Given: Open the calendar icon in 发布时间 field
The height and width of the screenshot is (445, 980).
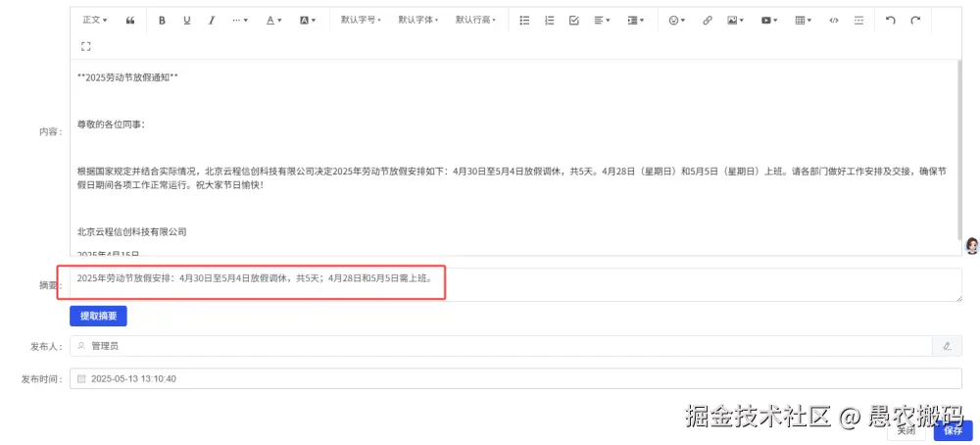Looking at the screenshot, I should 81,378.
